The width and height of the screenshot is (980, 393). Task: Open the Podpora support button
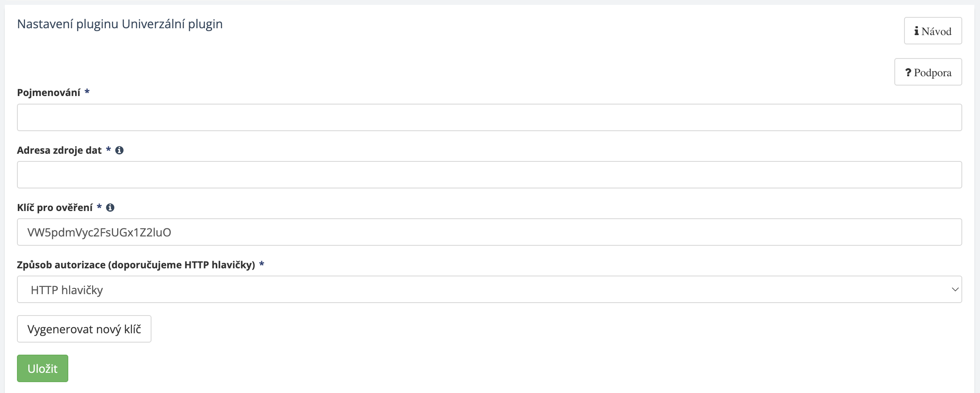[928, 72]
